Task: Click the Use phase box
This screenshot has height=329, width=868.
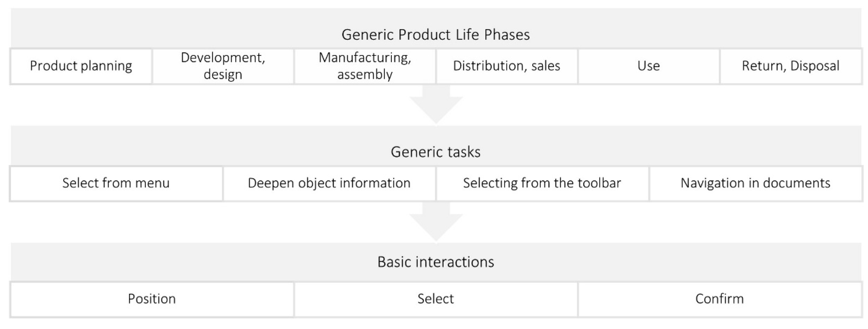Action: (649, 66)
